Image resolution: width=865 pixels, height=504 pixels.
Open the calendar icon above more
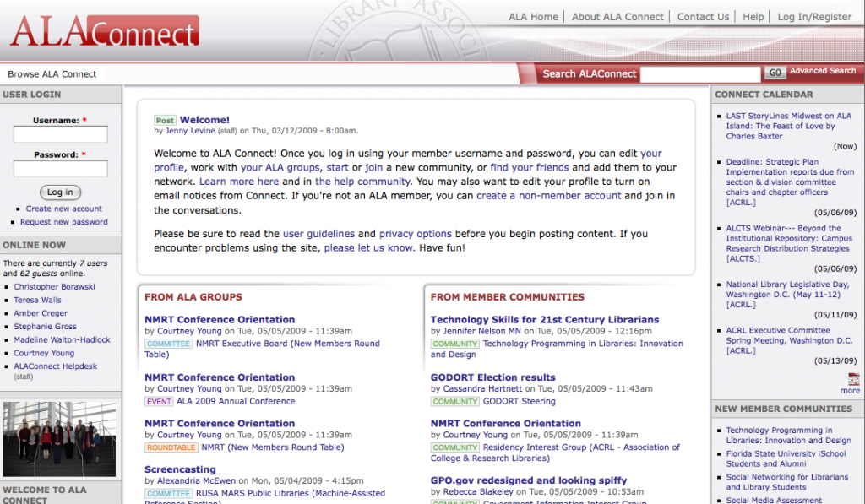coord(853,379)
